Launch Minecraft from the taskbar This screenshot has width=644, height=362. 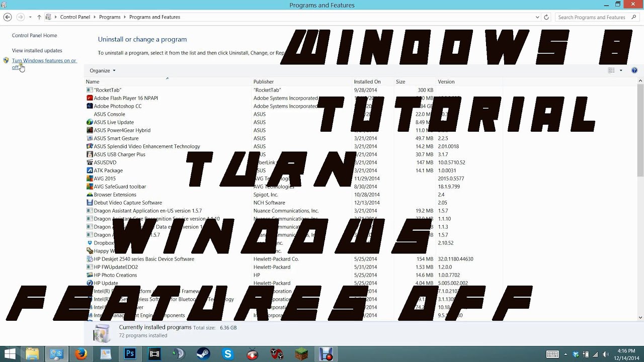click(x=301, y=354)
